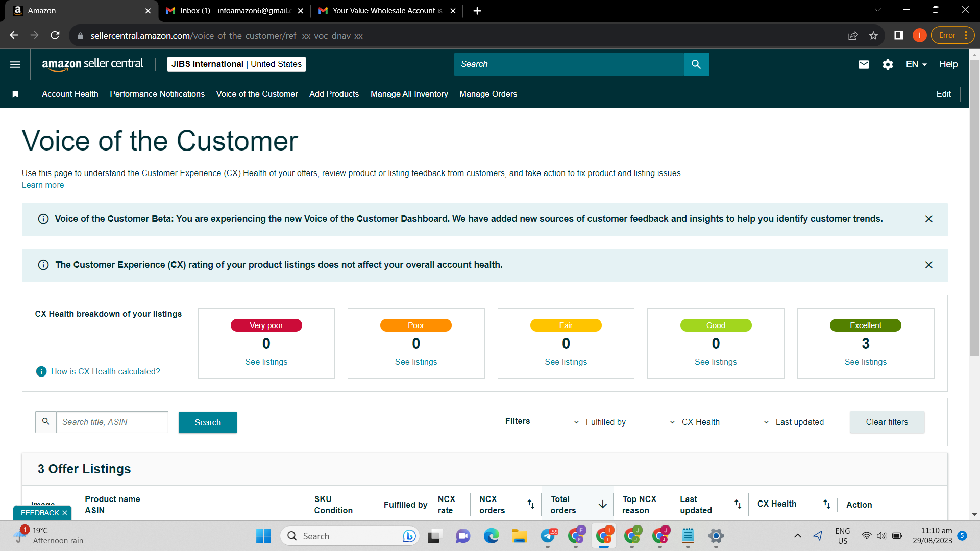The width and height of the screenshot is (980, 551).
Task: Reload the current browser page
Action: [55, 35]
